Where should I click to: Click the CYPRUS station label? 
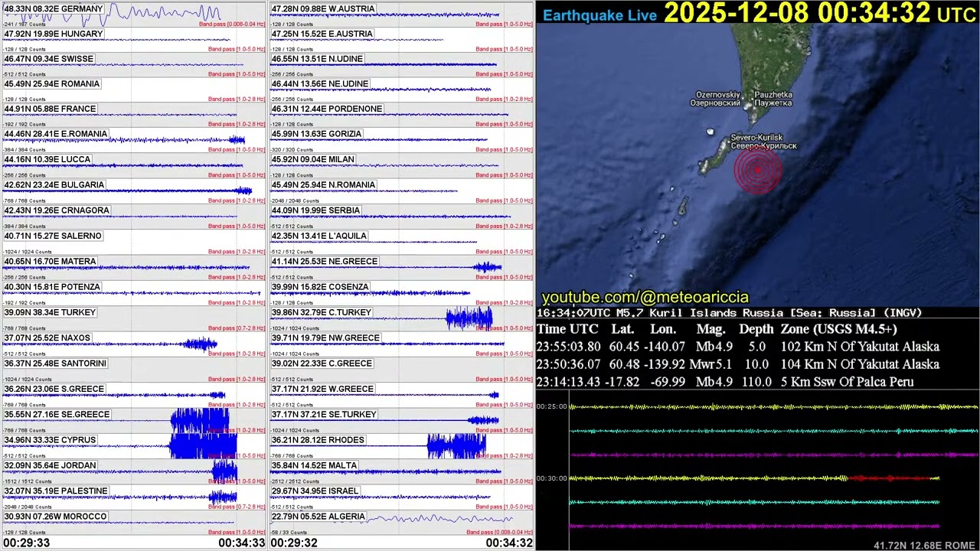click(50, 440)
